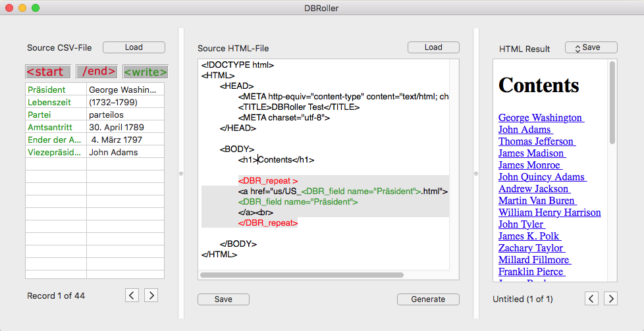Select the Partei field name cell
Screen dimensions: 644x331
click(56, 115)
